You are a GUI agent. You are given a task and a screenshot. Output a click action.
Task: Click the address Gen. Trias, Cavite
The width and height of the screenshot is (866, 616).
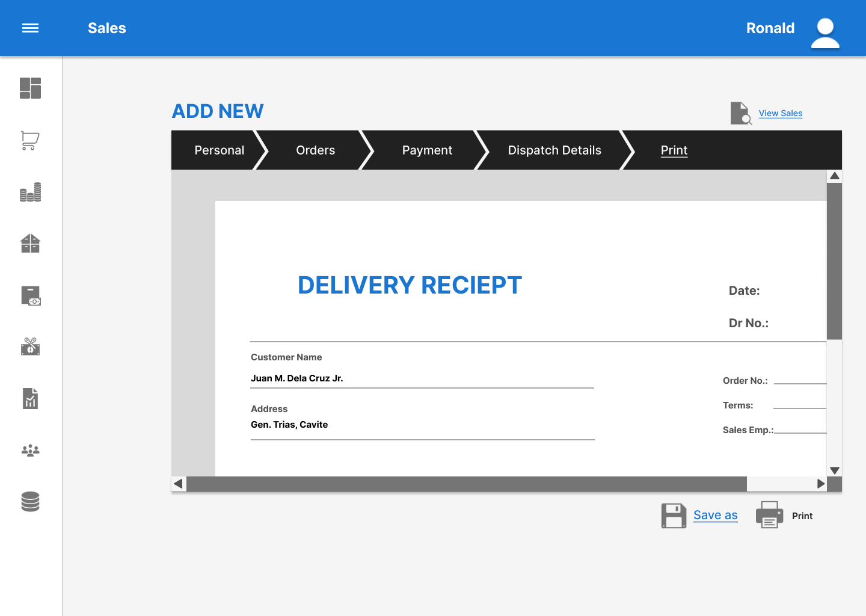[289, 425]
